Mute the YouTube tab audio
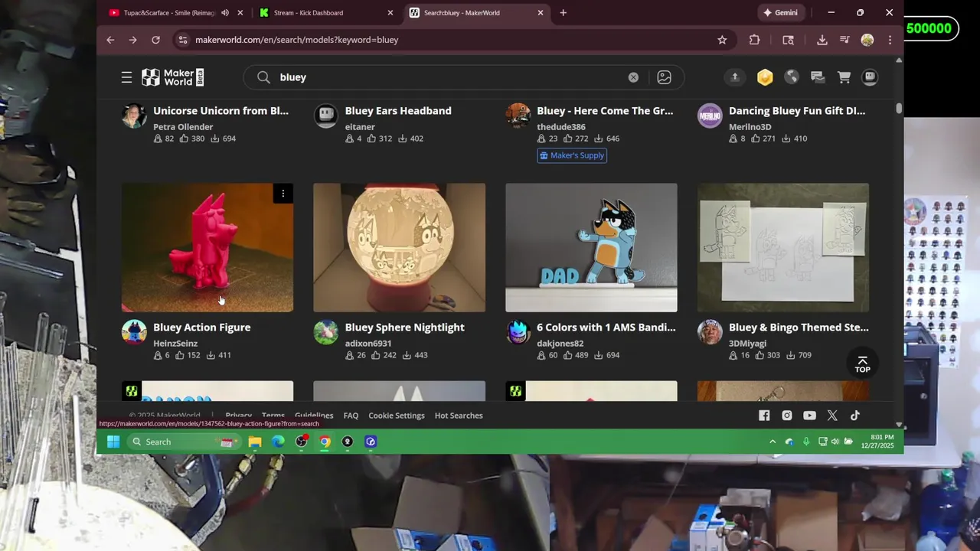 coord(225,13)
